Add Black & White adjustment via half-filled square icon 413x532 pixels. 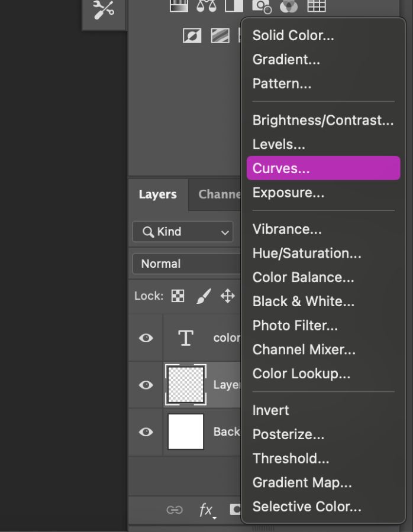click(x=234, y=6)
